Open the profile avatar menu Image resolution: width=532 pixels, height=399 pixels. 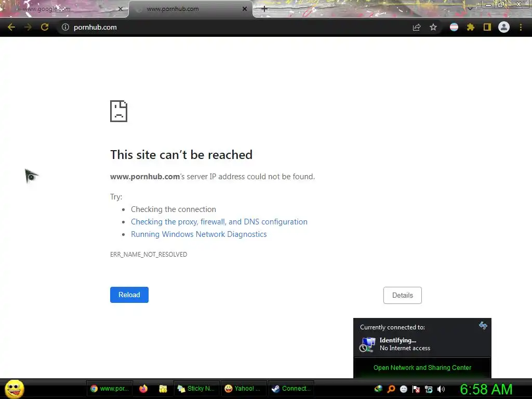click(504, 27)
